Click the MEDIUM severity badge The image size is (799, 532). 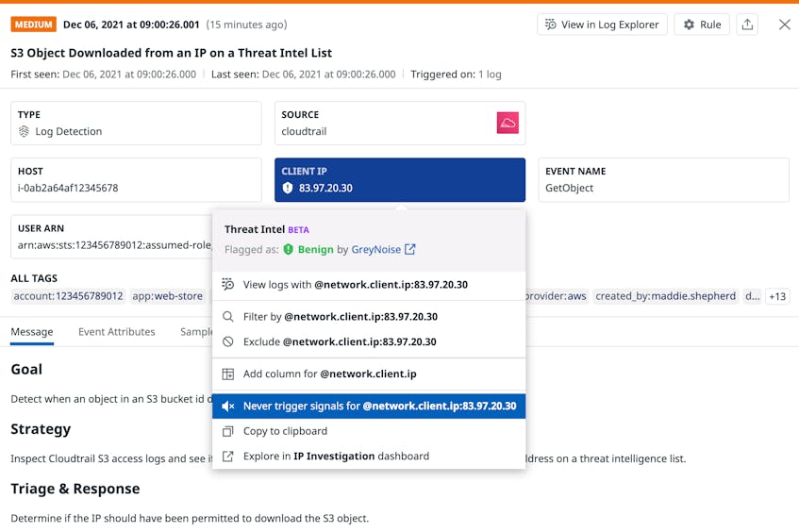click(x=34, y=25)
